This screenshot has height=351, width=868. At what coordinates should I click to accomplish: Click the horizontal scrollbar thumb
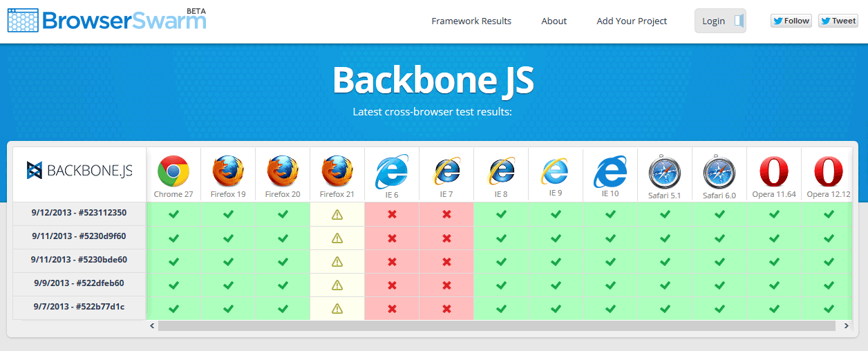(x=496, y=325)
